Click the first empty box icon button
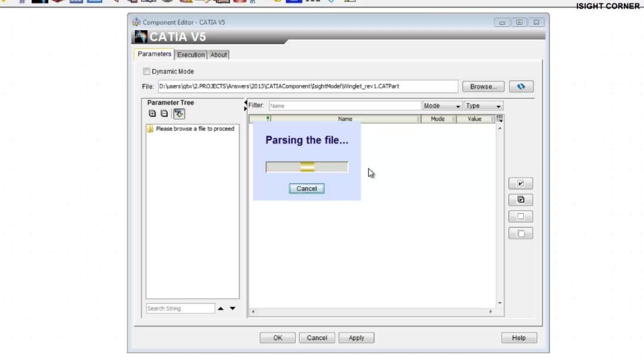The width and height of the screenshot is (644, 362). [521, 217]
